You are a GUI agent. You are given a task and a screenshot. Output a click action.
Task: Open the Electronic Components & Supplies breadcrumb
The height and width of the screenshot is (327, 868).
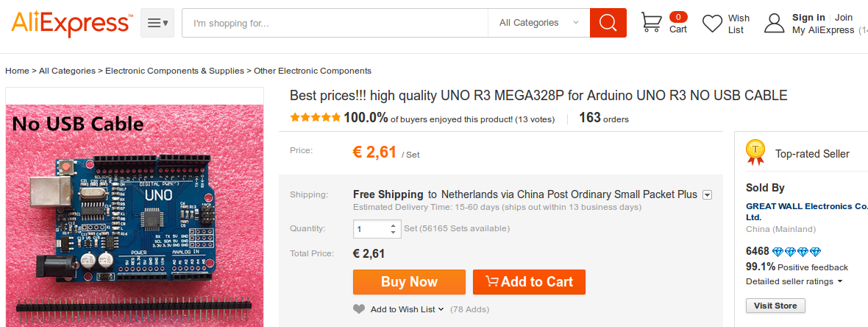[174, 71]
